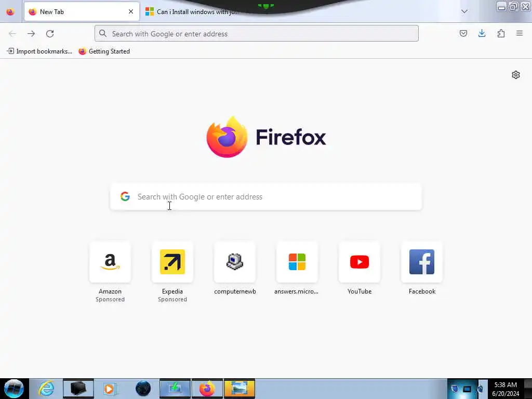Open the black box application in taskbar
The width and height of the screenshot is (532, 399).
tap(78, 389)
